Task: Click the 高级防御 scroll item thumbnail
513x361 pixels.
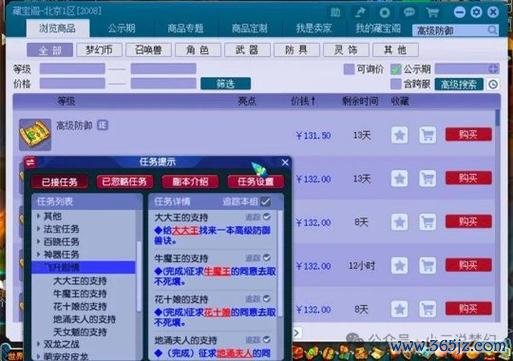Action: coord(35,135)
